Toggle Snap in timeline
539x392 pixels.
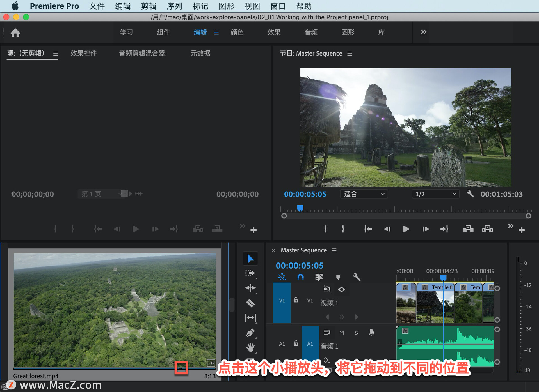[x=300, y=277]
